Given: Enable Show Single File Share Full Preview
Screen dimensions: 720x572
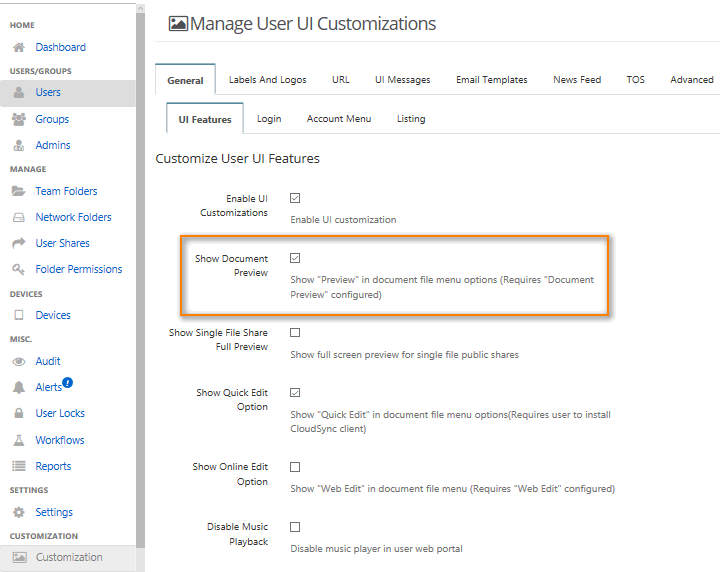Looking at the screenshot, I should pyautogui.click(x=295, y=332).
